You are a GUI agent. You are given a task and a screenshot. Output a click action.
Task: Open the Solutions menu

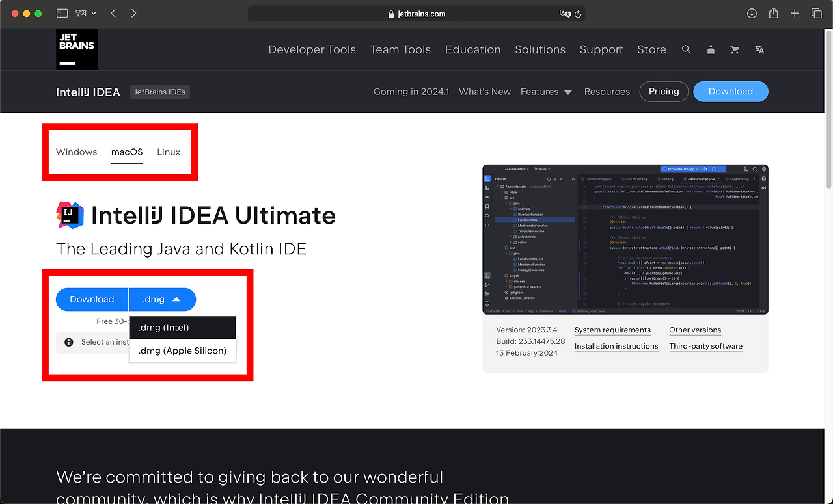pyautogui.click(x=540, y=49)
